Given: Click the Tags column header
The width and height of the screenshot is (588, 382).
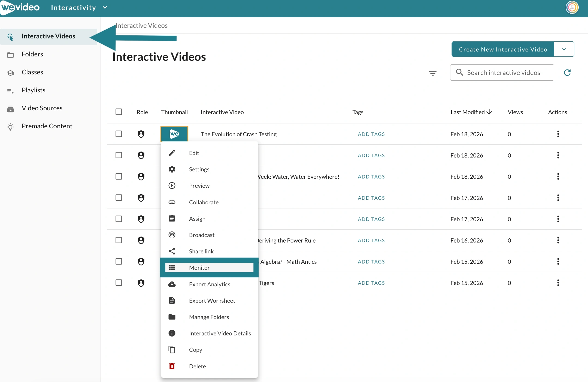Looking at the screenshot, I should coord(358,112).
